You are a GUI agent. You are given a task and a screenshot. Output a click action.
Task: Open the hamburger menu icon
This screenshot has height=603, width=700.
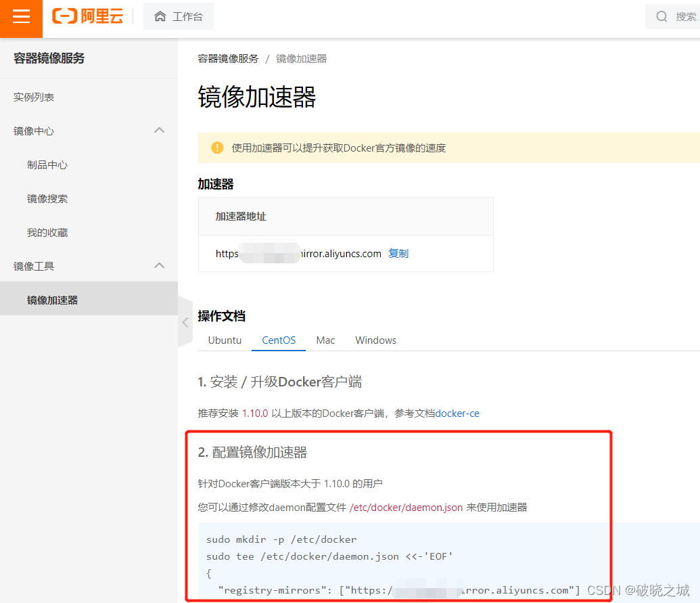pyautogui.click(x=21, y=17)
